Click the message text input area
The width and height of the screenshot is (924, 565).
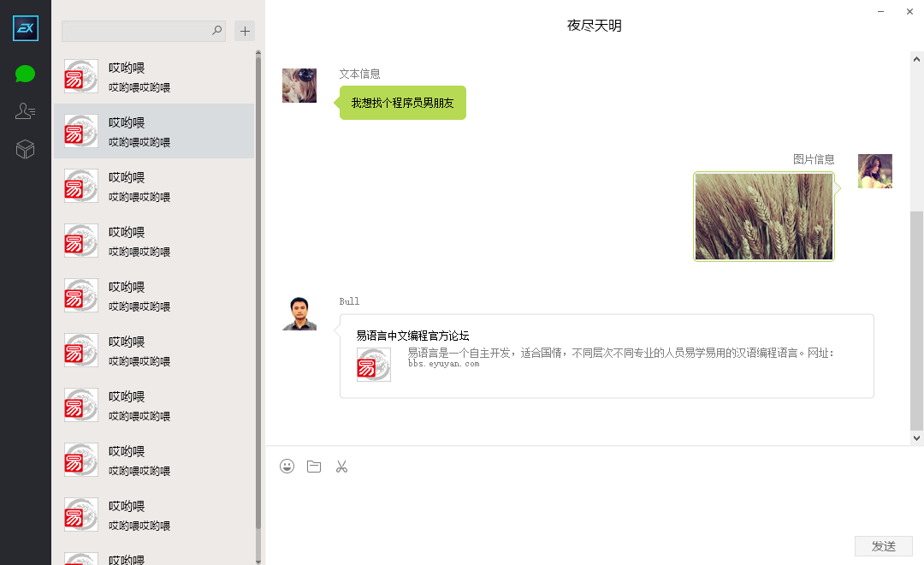pyautogui.click(x=594, y=506)
